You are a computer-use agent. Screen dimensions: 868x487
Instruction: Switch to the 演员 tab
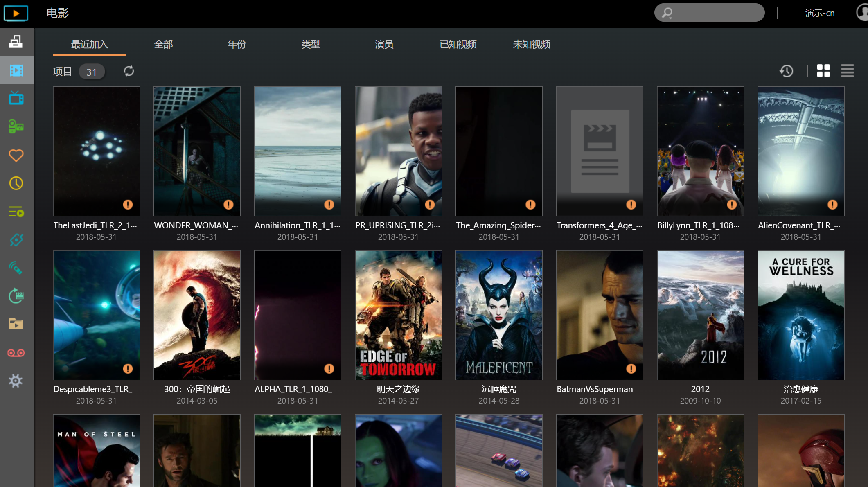point(384,44)
